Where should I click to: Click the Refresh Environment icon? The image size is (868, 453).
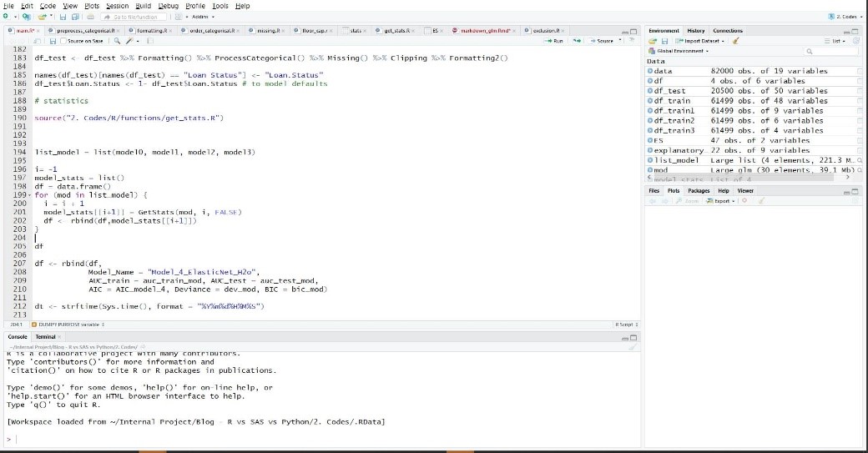tap(855, 41)
